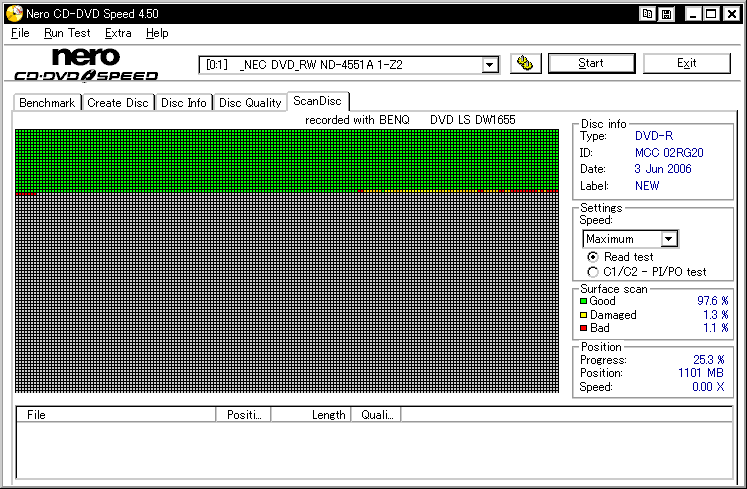The height and width of the screenshot is (489, 747).
Task: Click the Nero disc icon in title bar
Action: [x=14, y=13]
